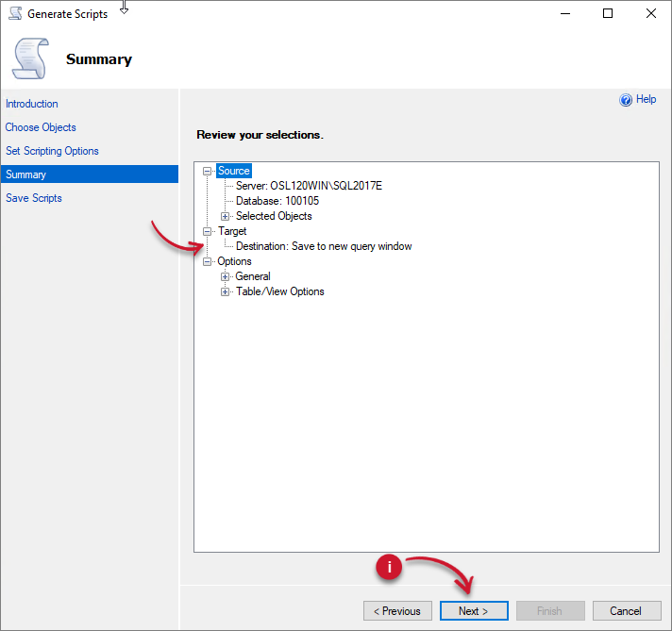This screenshot has width=672, height=631.
Task: Expand the Table/View Options node
Action: (225, 291)
